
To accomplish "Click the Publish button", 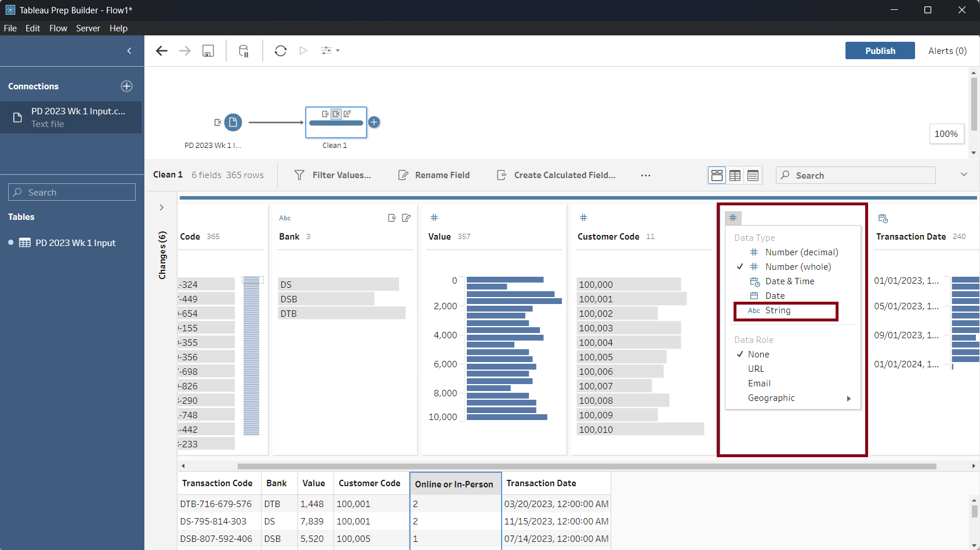I will pyautogui.click(x=880, y=51).
